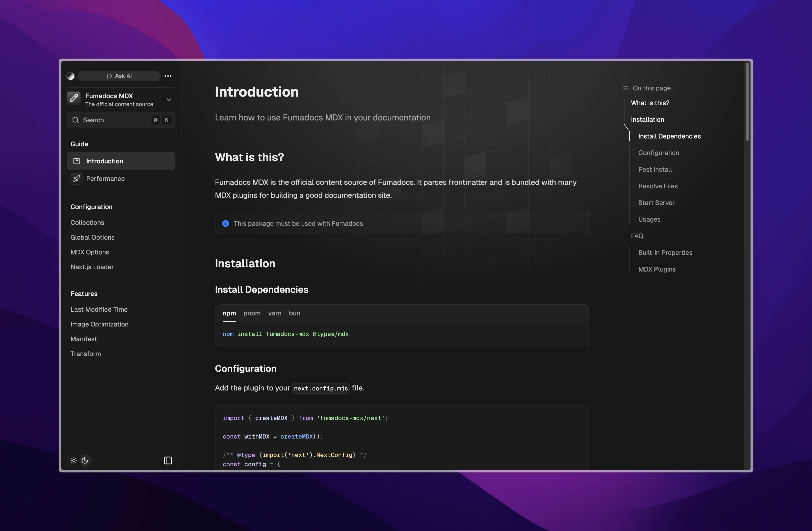Click the Features section label
Screen dimensions: 812x531
84,294
